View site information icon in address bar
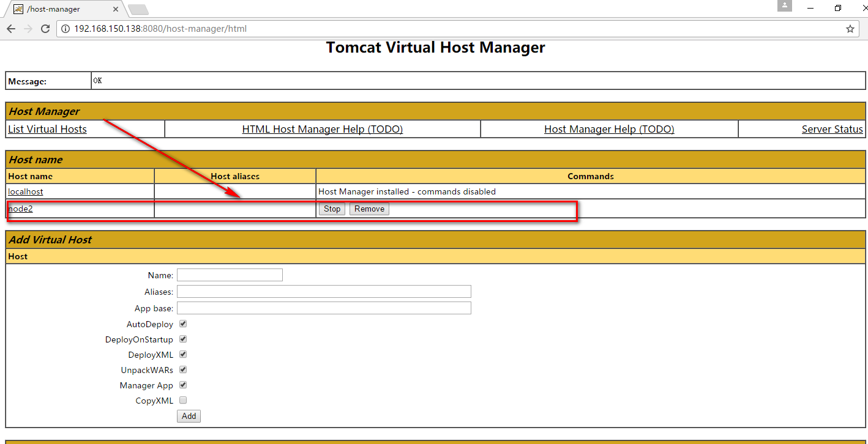The image size is (868, 444). point(66,29)
